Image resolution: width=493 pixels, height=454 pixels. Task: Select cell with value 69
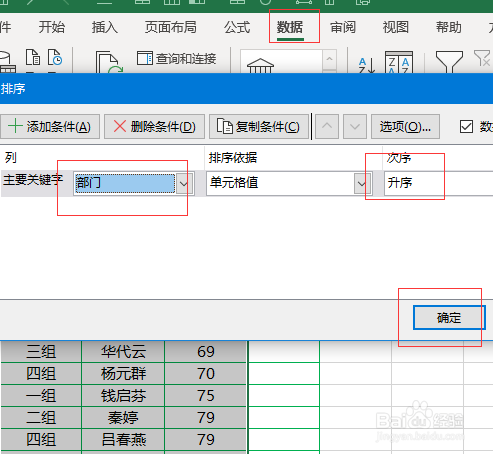[x=206, y=352]
